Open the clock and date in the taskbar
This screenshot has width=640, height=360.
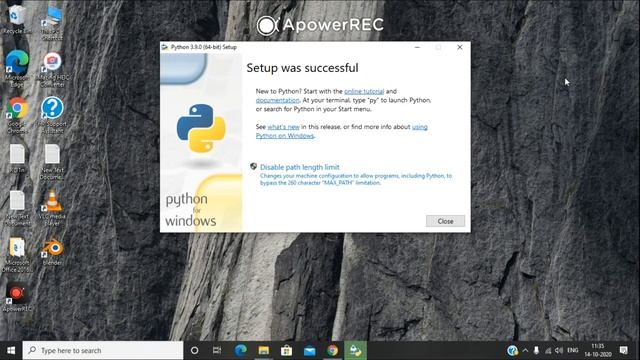pyautogui.click(x=598, y=350)
